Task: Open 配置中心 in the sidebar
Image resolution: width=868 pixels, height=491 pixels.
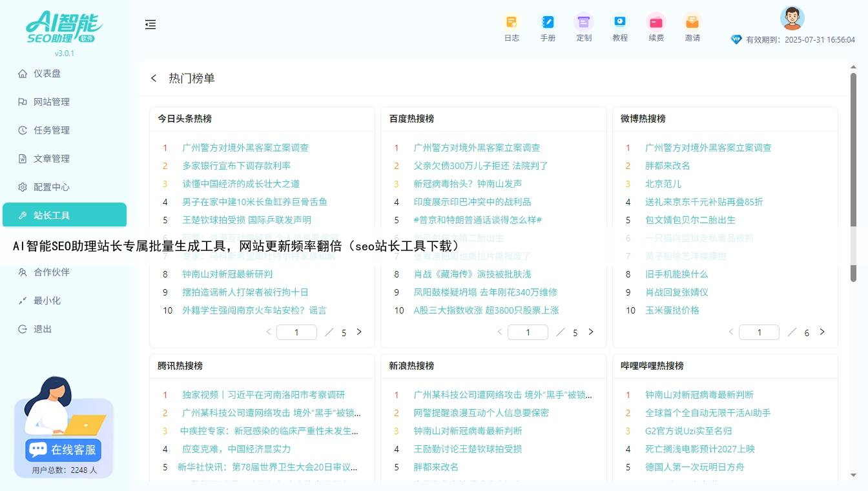Action: point(51,187)
